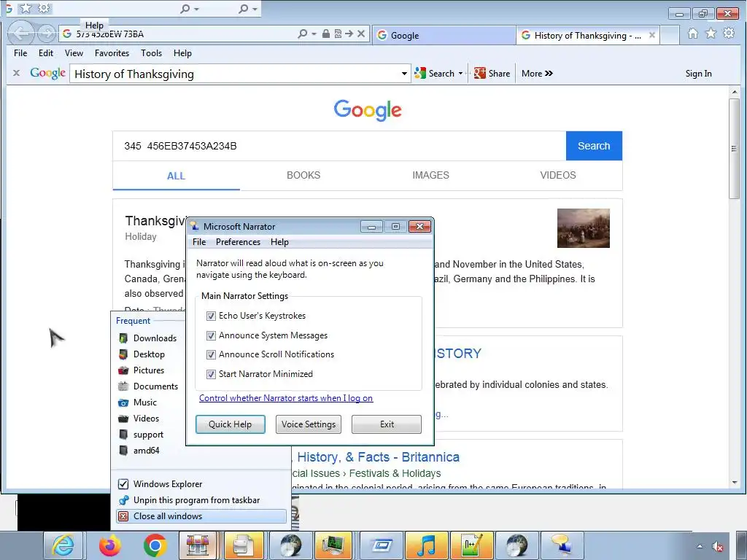The height and width of the screenshot is (560, 747).
Task: Click Sign In on the toolbar
Action: point(698,74)
